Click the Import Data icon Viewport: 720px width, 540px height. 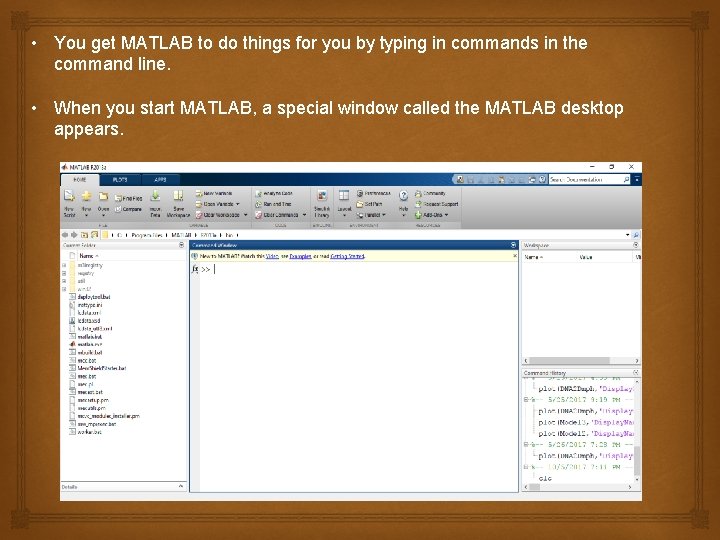point(155,196)
